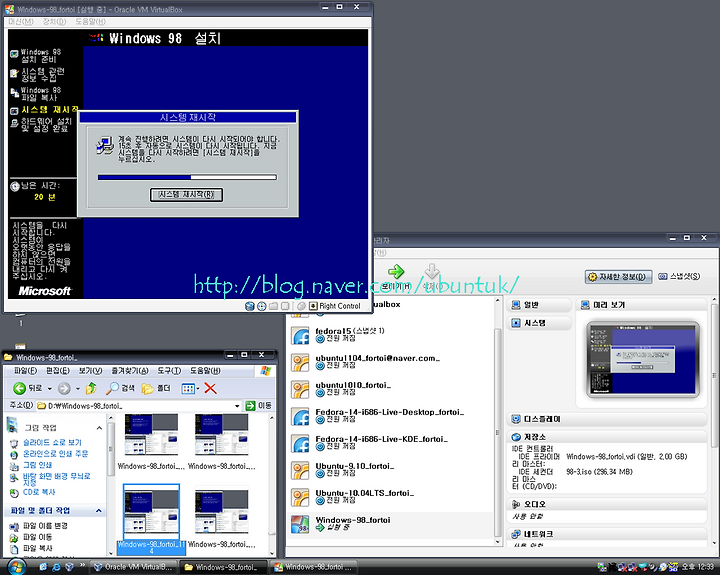Open 오디오 (Audio) section header
Viewport: 720px width, 575px height.
pos(607,504)
